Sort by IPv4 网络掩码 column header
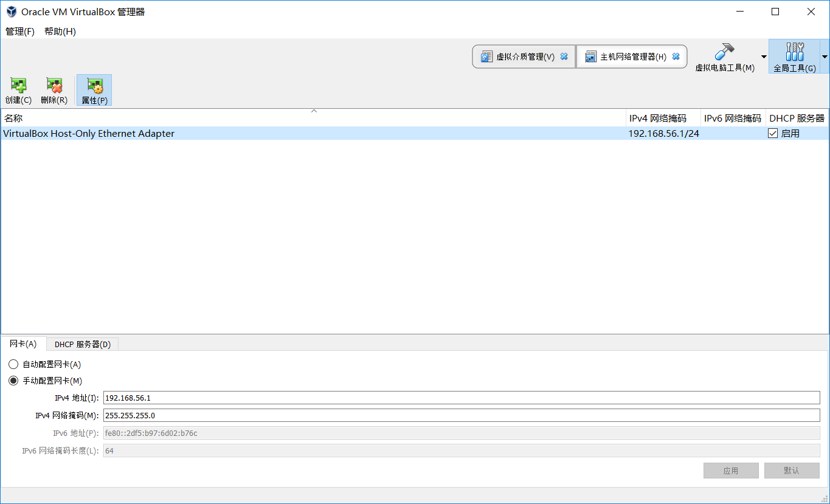This screenshot has height=504, width=830. (663, 118)
